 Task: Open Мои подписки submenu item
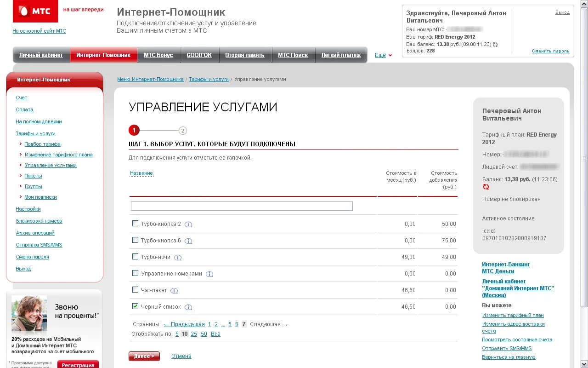pyautogui.click(x=41, y=197)
